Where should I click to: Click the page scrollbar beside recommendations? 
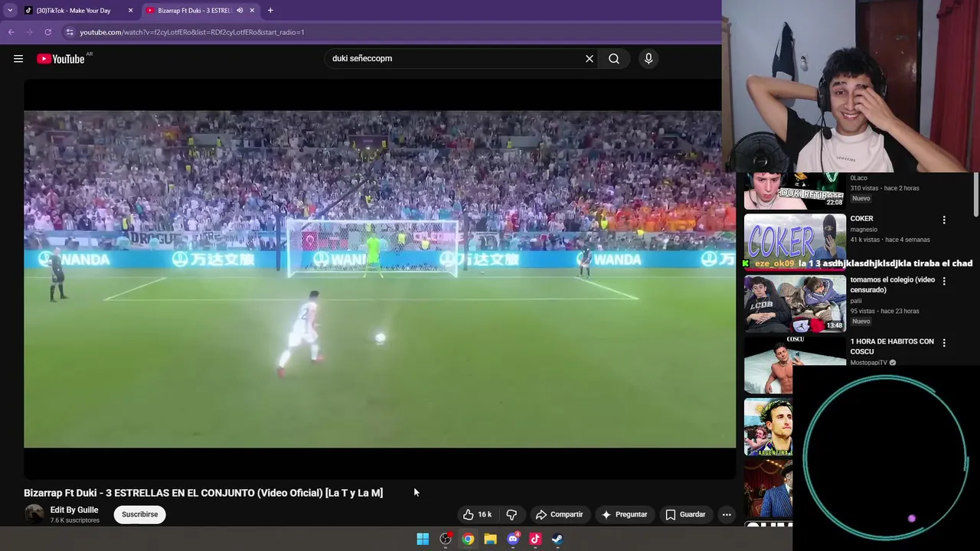tap(976, 195)
